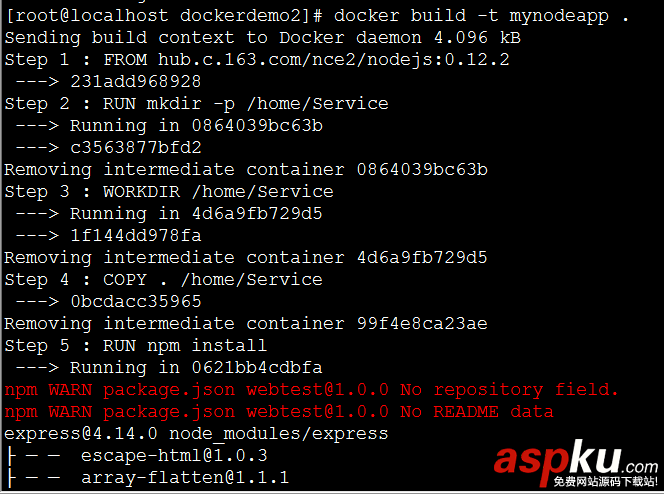Click the Step 3 WORKDIR line

coord(168,192)
